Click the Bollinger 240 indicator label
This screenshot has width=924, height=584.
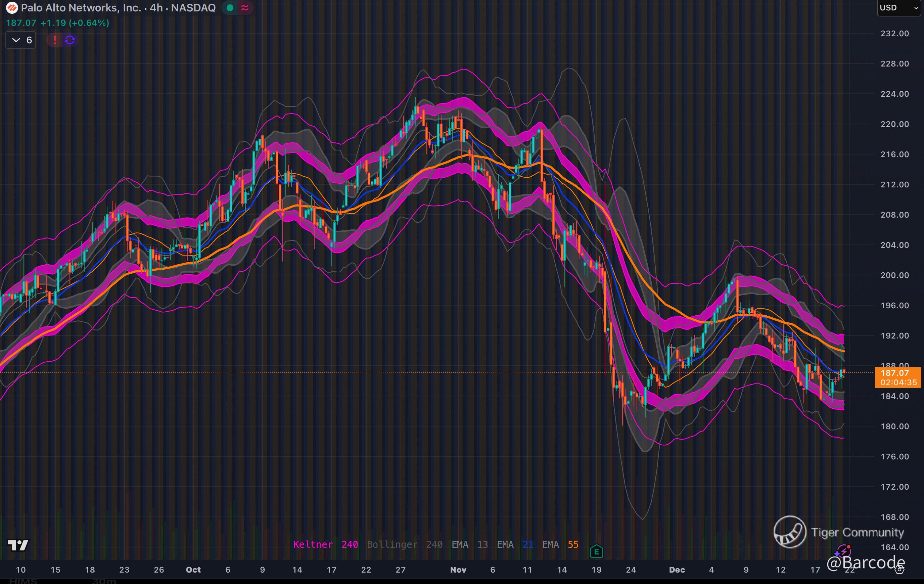coord(405,544)
